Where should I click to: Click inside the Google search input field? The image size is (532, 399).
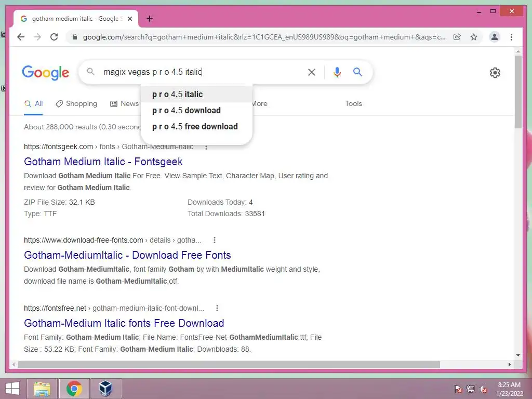coord(202,72)
